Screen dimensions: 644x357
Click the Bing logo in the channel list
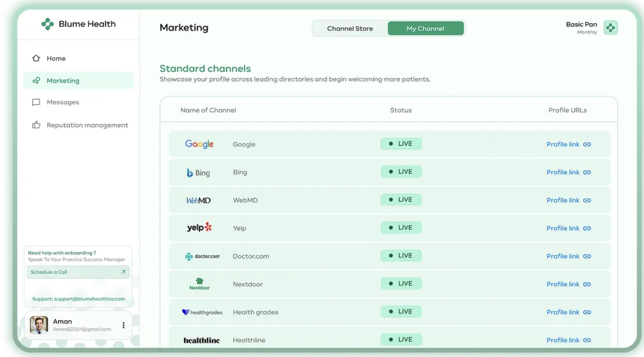[x=198, y=172]
